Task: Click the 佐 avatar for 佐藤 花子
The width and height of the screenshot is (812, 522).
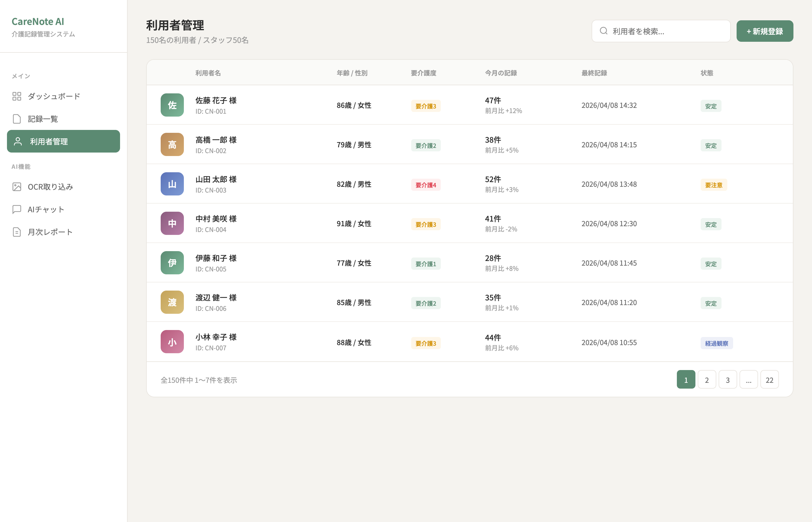Action: (x=172, y=105)
